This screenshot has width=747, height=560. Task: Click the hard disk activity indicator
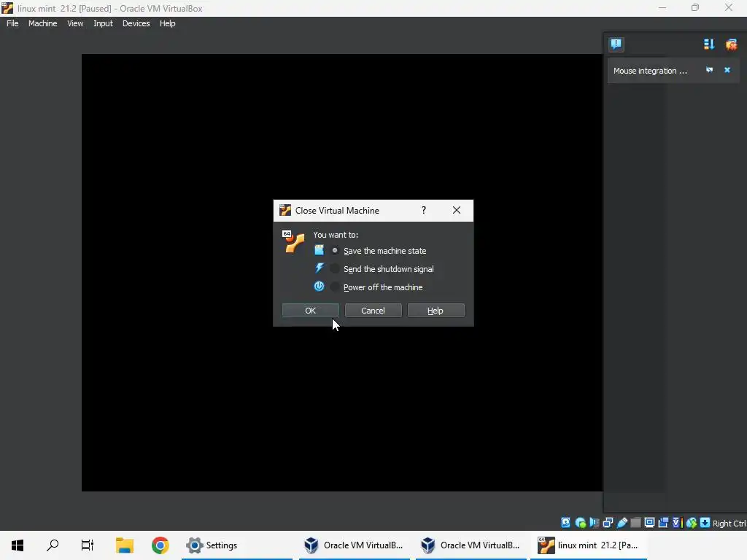click(565, 523)
